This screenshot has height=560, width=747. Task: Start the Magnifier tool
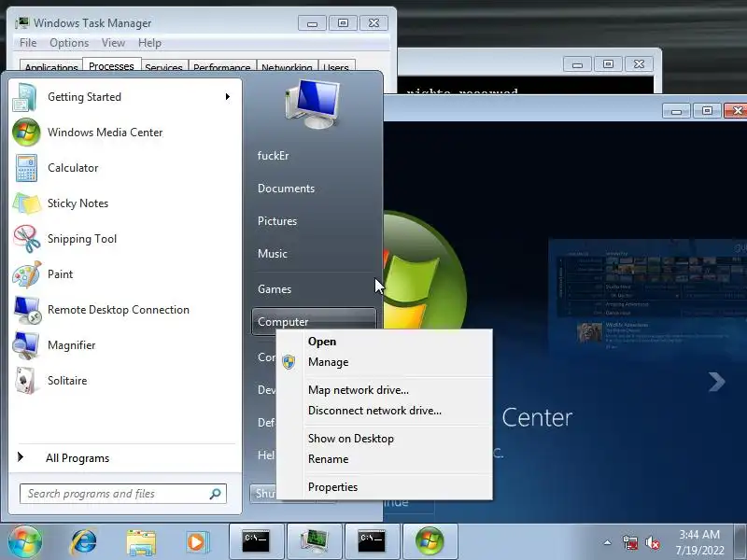click(x=125, y=345)
